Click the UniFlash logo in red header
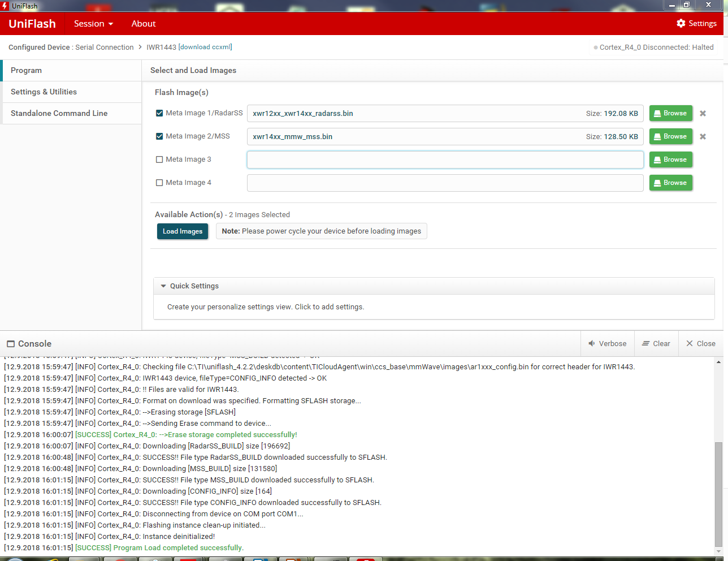This screenshot has width=728, height=561. pos(32,24)
